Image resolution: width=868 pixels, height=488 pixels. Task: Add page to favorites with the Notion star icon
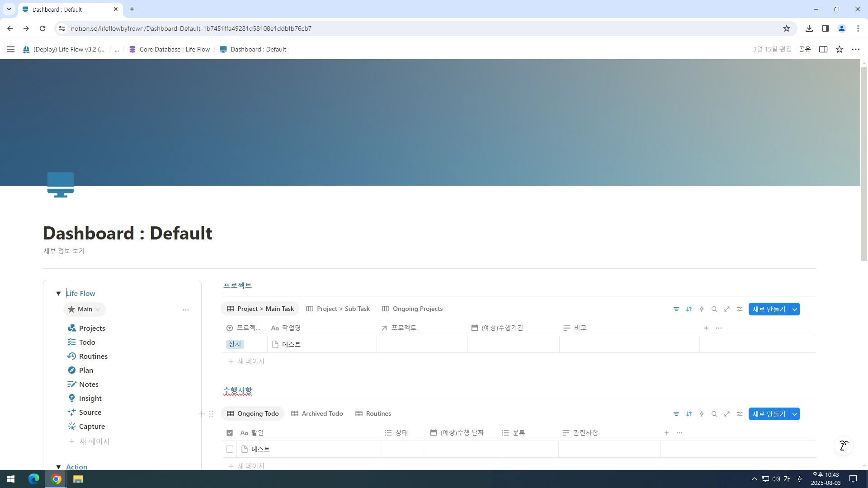point(839,49)
